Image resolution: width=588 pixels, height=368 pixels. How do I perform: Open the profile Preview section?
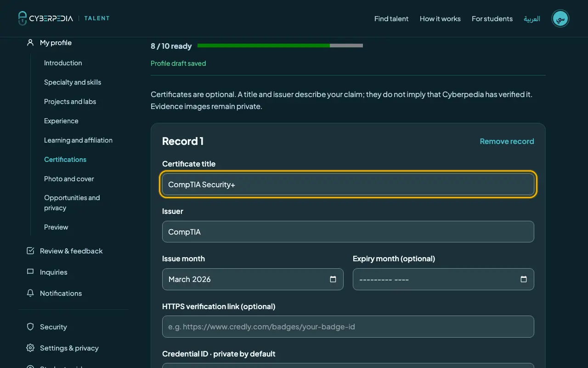56,227
